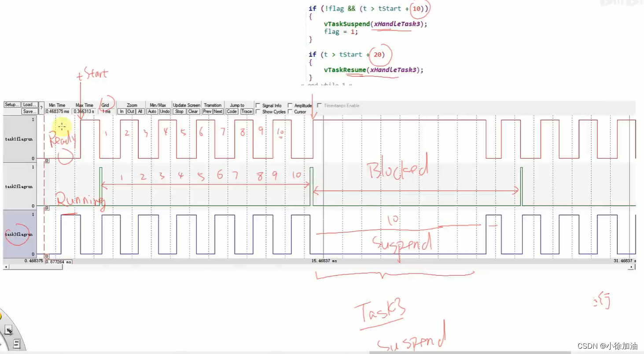Toggle the Cursor checkbox

[290, 112]
